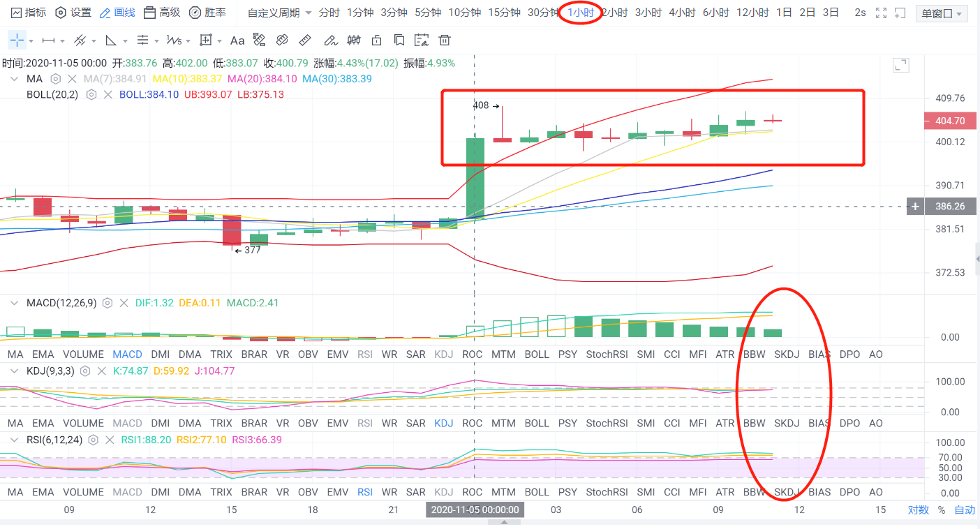Select the triangle angle drawing tool
This screenshot has height=529, width=980.
(x=111, y=40)
